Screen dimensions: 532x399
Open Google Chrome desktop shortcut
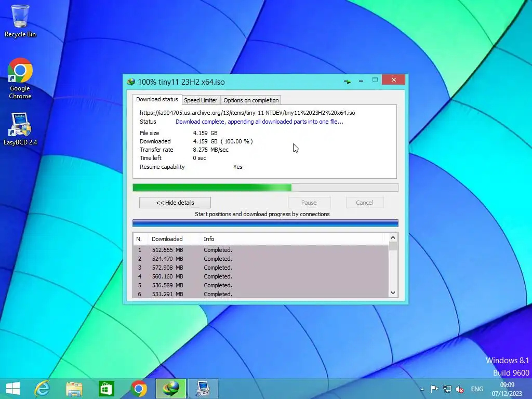[20, 79]
